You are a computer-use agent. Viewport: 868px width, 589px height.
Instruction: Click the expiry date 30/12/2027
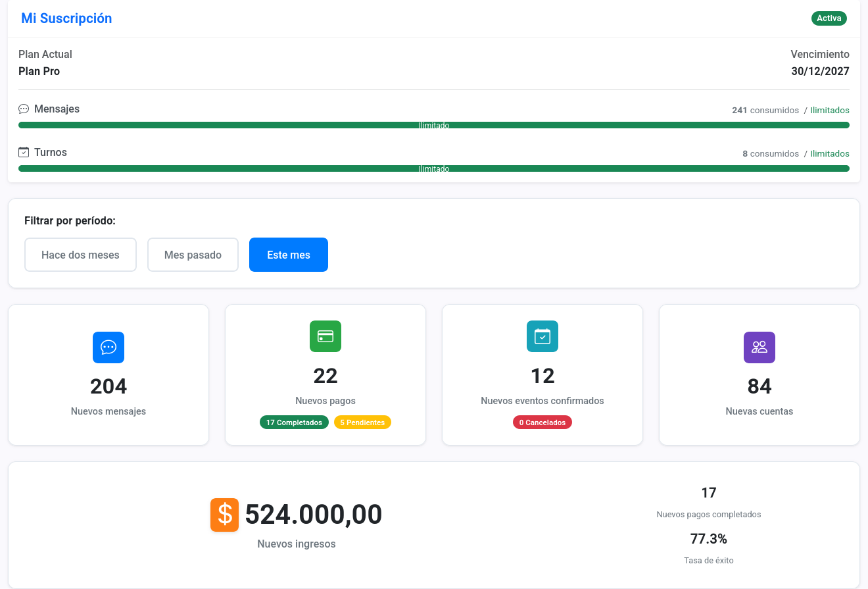point(820,71)
